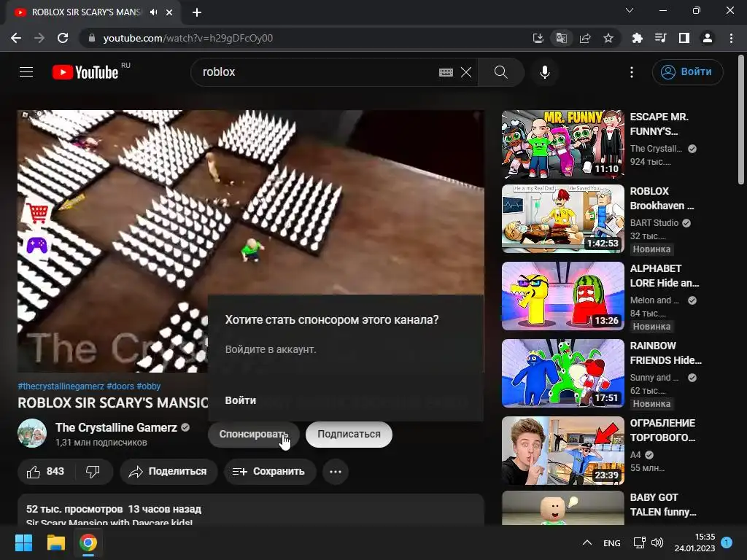Bookmark this page with the star
The image size is (747, 560).
point(608,38)
